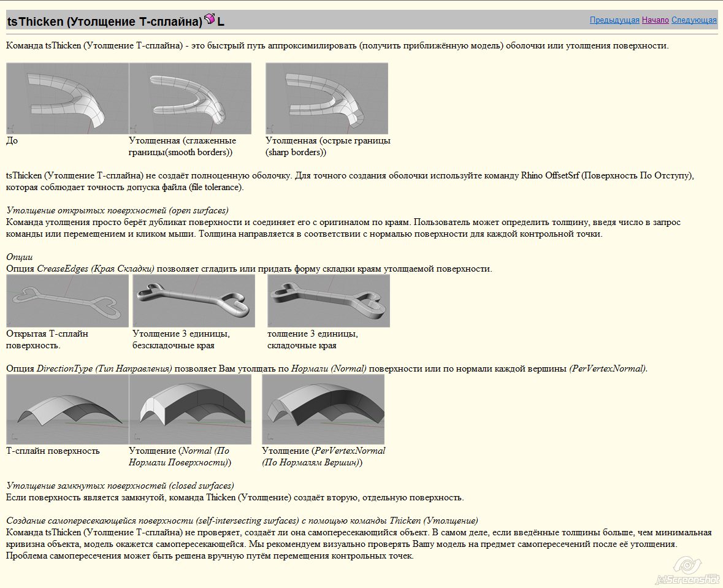Click the self-intersecting surfaces section heading
723x588 pixels.
tap(242, 521)
